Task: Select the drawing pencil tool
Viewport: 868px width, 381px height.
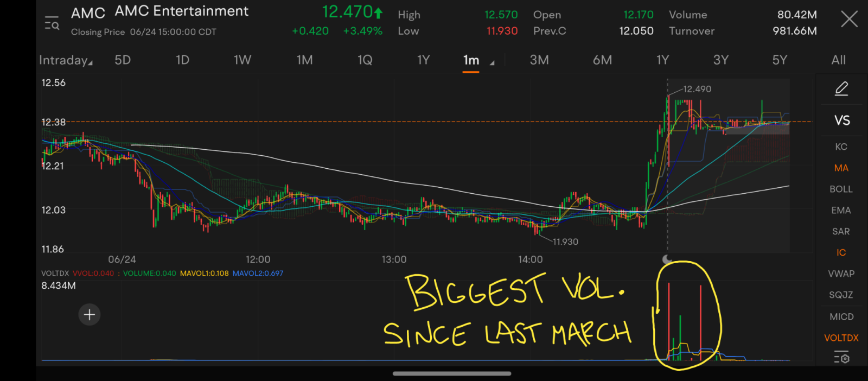Action: (x=841, y=88)
